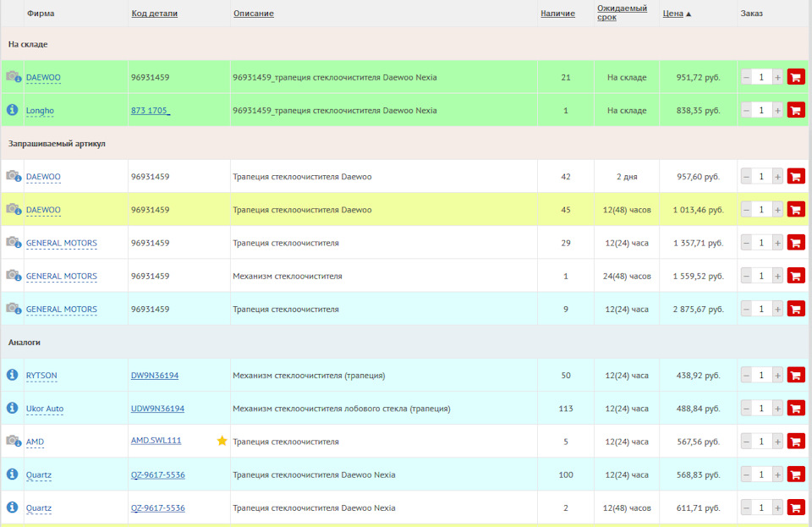Open info icon for the RYTSON row

click(x=12, y=375)
